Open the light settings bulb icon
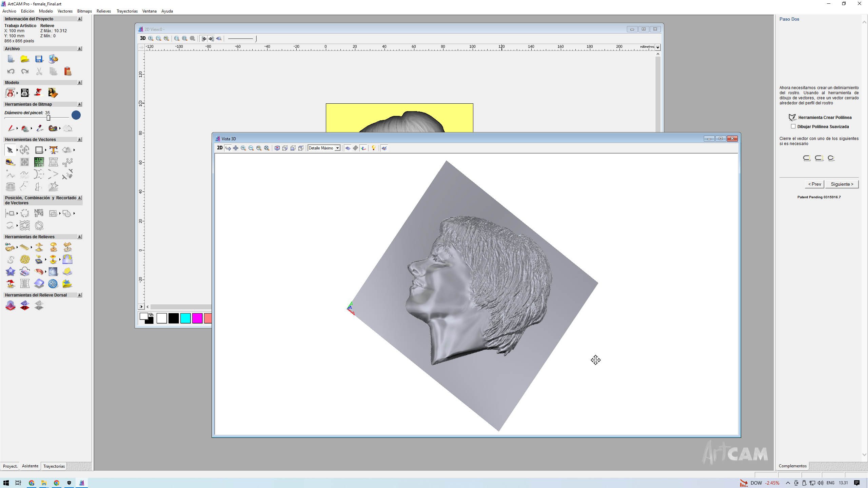Viewport: 868px width, 488px height. point(373,148)
